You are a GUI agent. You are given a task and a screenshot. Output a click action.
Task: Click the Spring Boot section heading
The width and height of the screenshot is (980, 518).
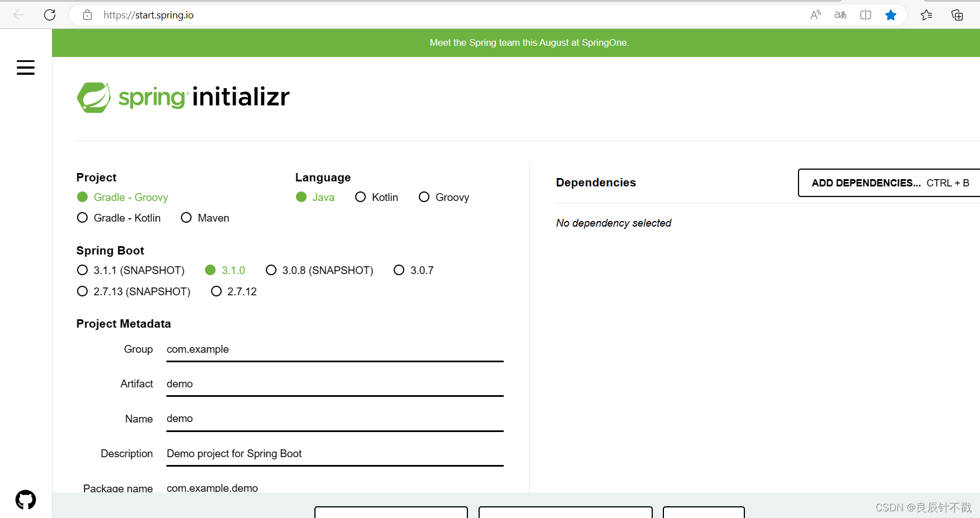coord(110,251)
